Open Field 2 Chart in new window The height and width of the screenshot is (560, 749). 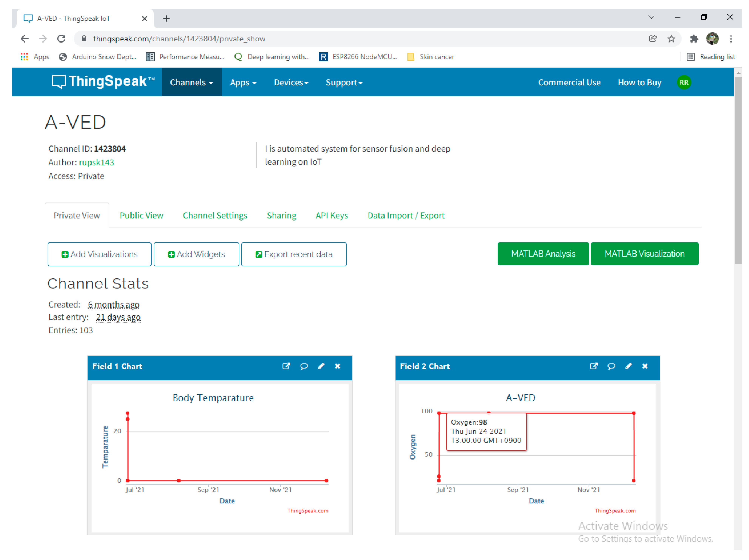tap(594, 366)
